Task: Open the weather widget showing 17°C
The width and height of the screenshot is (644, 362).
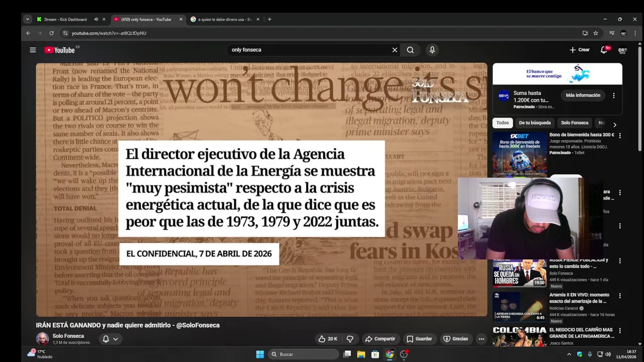Action: pyautogui.click(x=40, y=354)
